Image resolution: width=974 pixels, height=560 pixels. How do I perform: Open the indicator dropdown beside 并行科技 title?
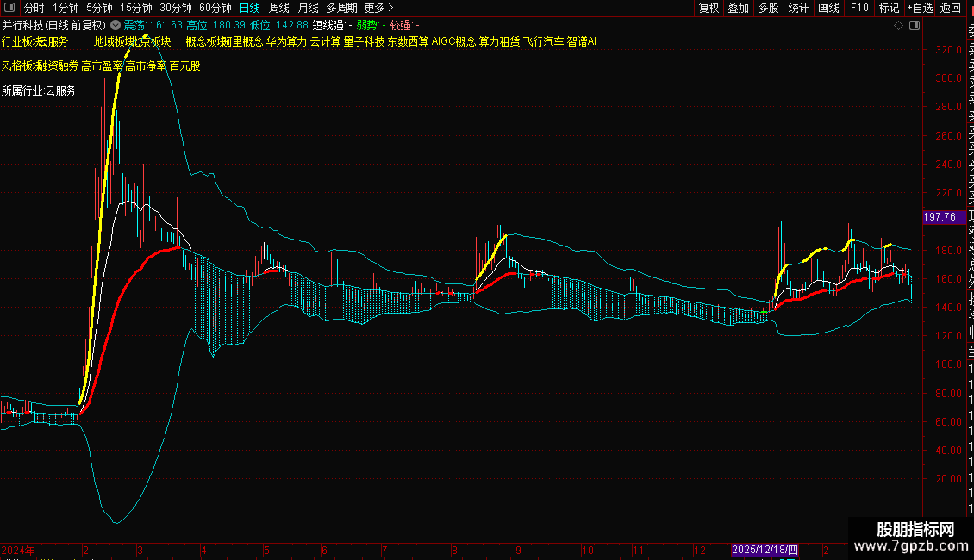[116, 25]
